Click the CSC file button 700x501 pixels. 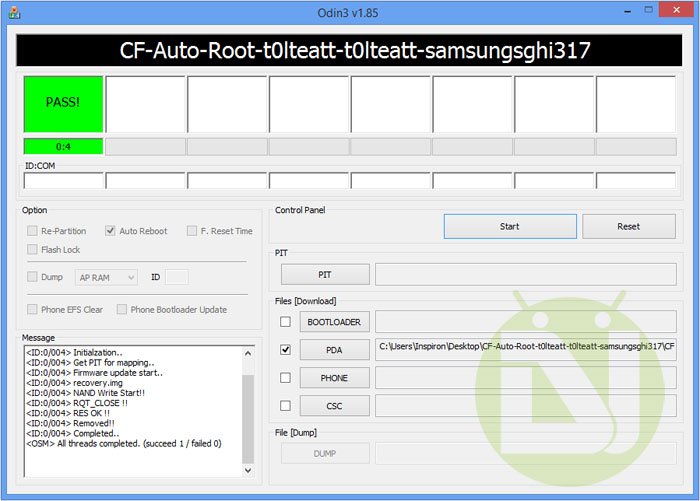[334, 406]
